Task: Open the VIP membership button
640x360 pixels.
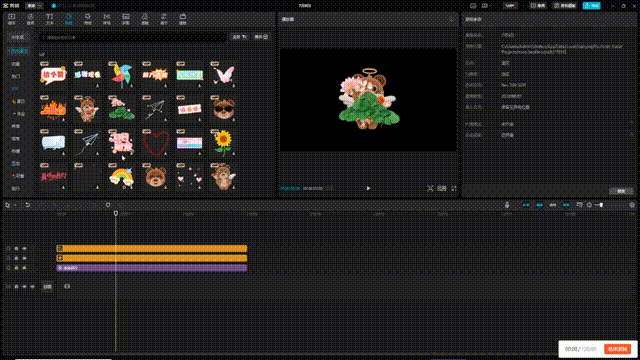Action: [x=510, y=6]
